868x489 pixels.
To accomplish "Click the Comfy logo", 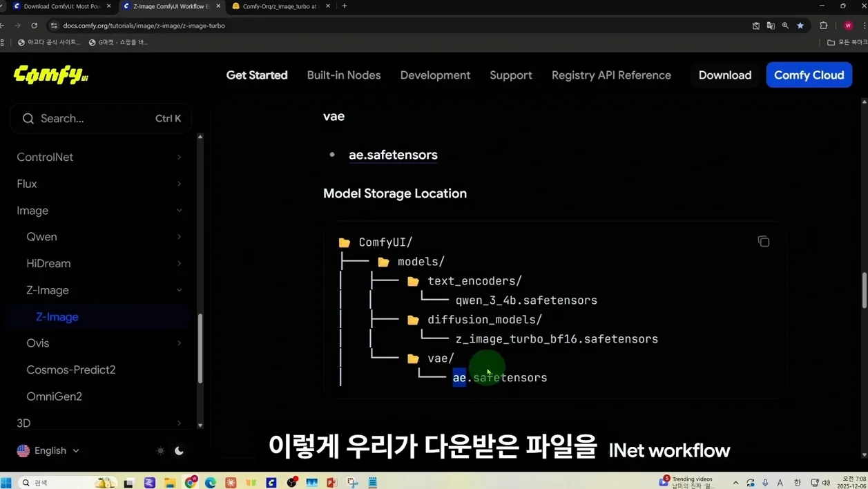I will (51, 75).
